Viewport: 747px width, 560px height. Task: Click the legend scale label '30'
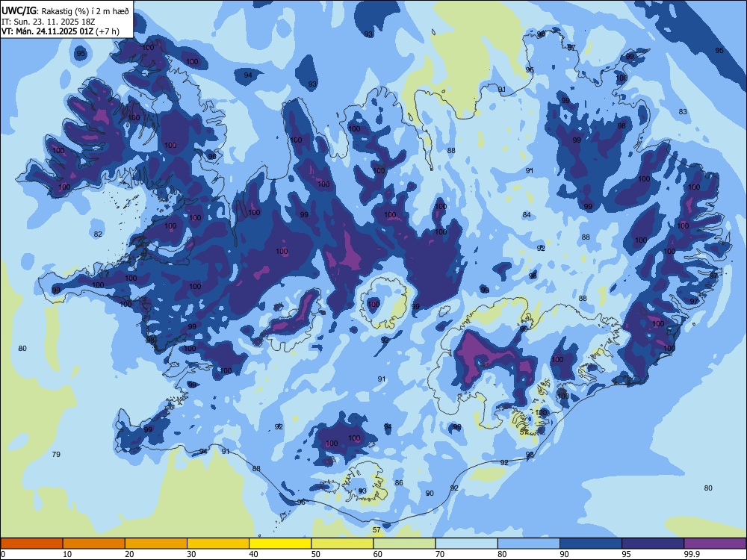191,554
